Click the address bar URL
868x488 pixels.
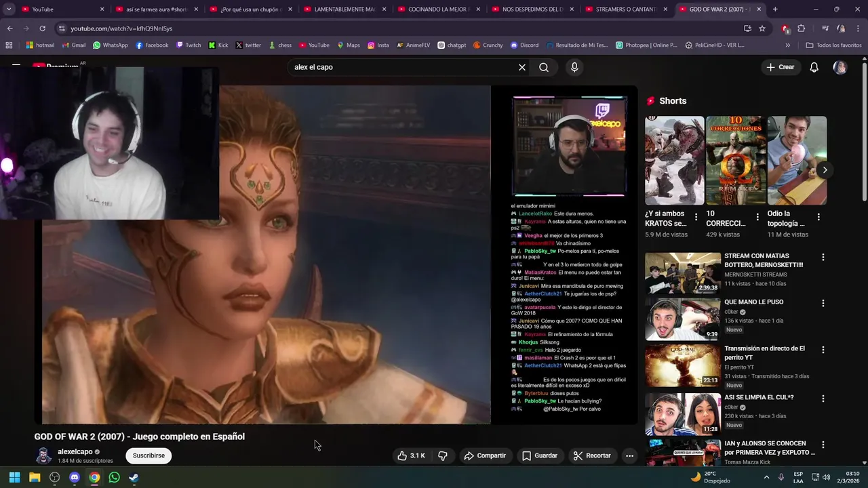121,28
